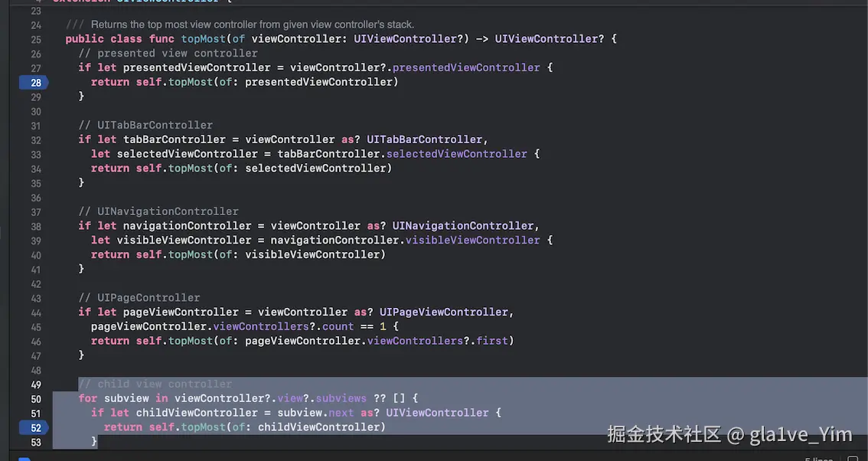
Task: Click the highlighted child view controller comment
Action: tap(155, 384)
